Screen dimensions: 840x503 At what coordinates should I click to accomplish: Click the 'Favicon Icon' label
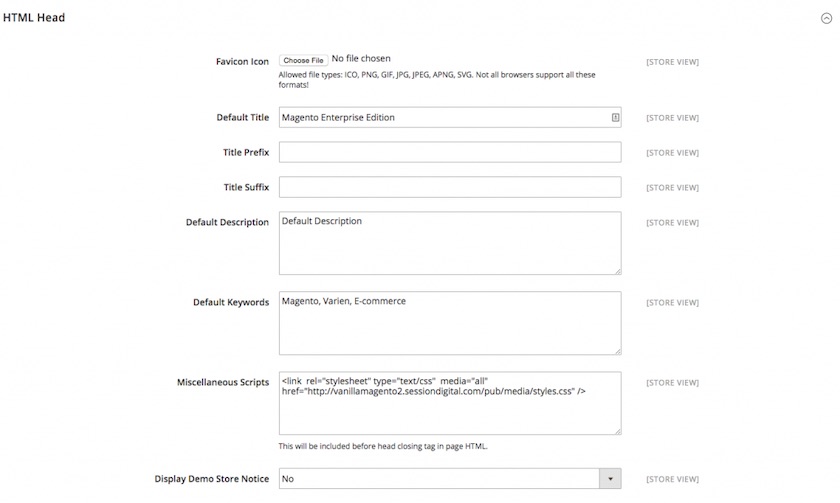(x=242, y=62)
